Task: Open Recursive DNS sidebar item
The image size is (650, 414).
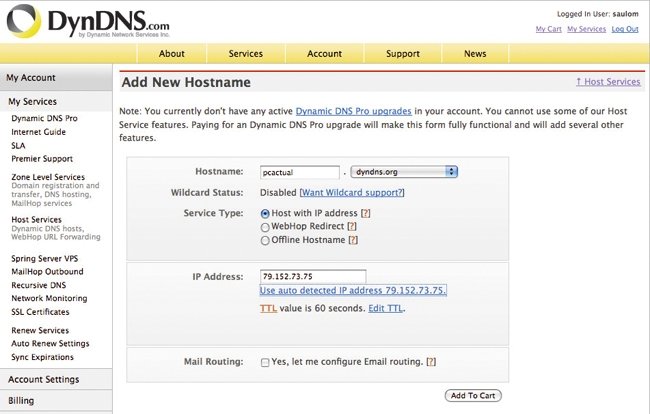Action: tap(39, 285)
